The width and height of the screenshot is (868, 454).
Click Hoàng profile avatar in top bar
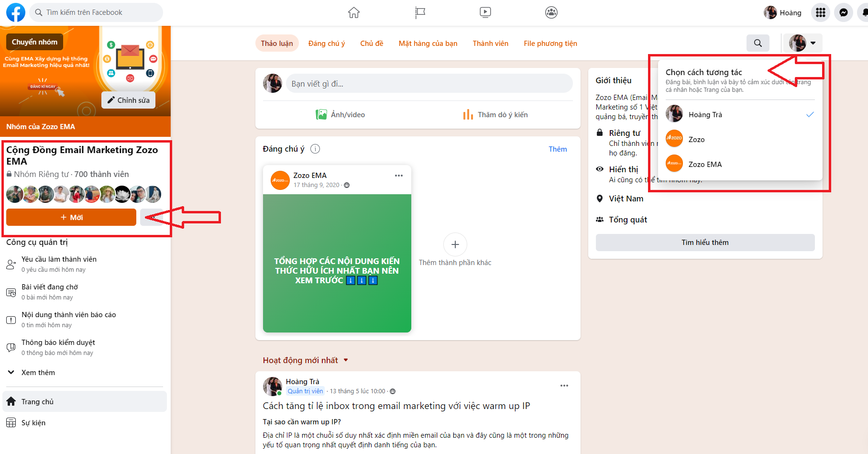click(x=770, y=12)
